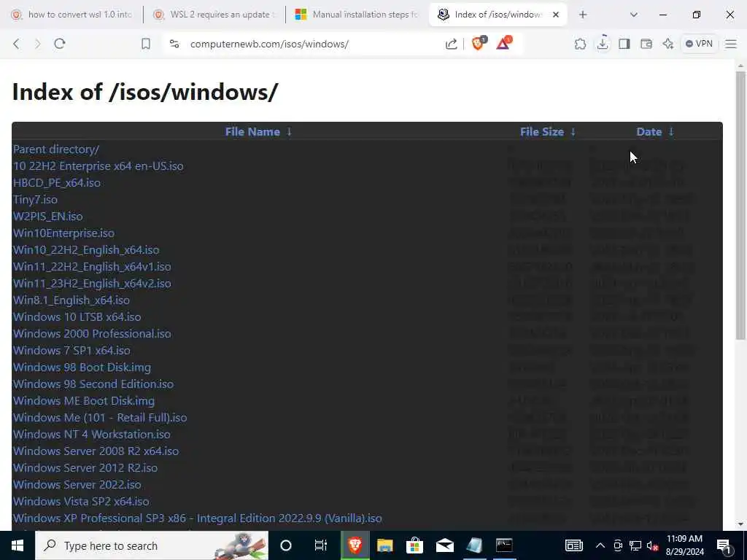Download Win11_22H2_English_x64v1.iso
Screen dimensions: 747x560
pos(92,267)
